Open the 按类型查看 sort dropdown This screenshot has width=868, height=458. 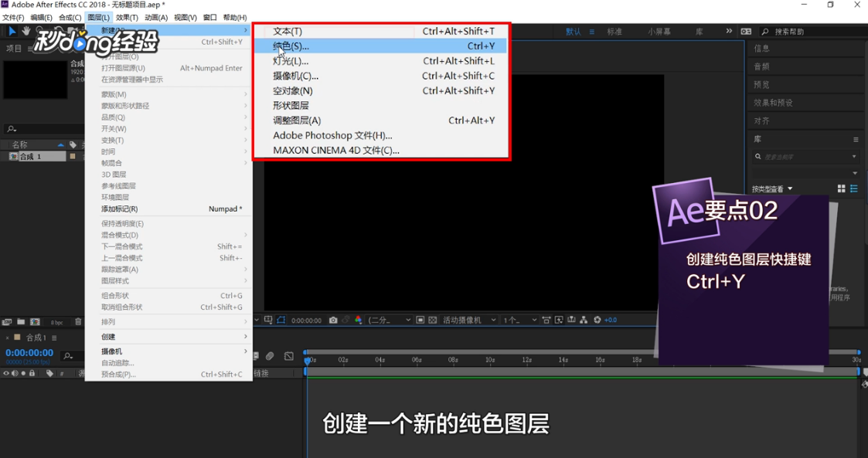click(771, 189)
